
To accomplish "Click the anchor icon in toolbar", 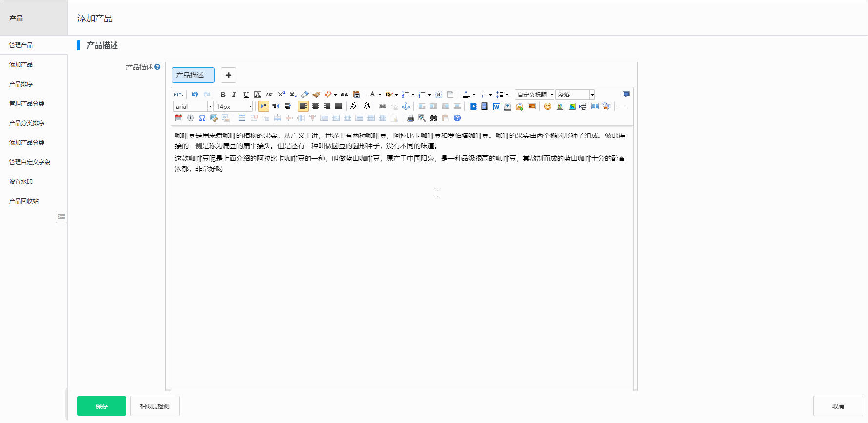I will (x=406, y=106).
